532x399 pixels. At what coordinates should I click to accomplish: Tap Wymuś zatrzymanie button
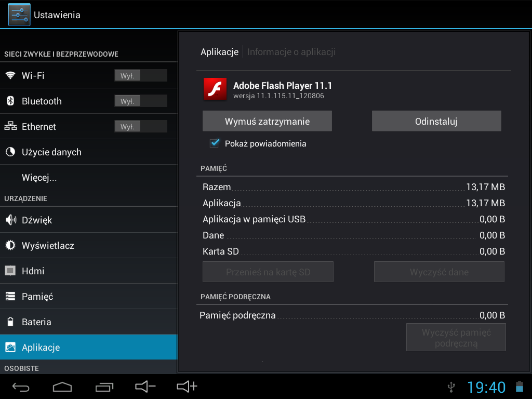pos(267,121)
